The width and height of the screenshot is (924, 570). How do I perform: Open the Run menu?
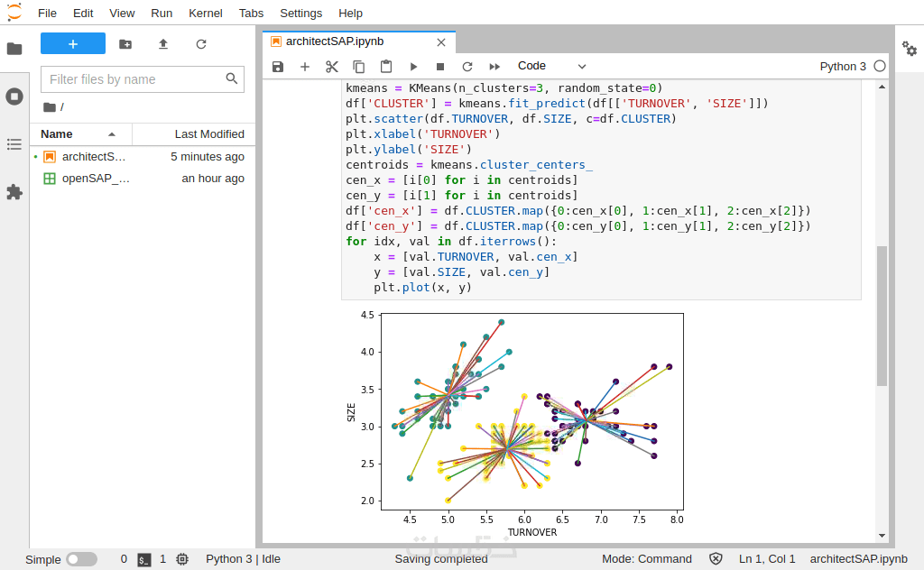click(x=162, y=13)
